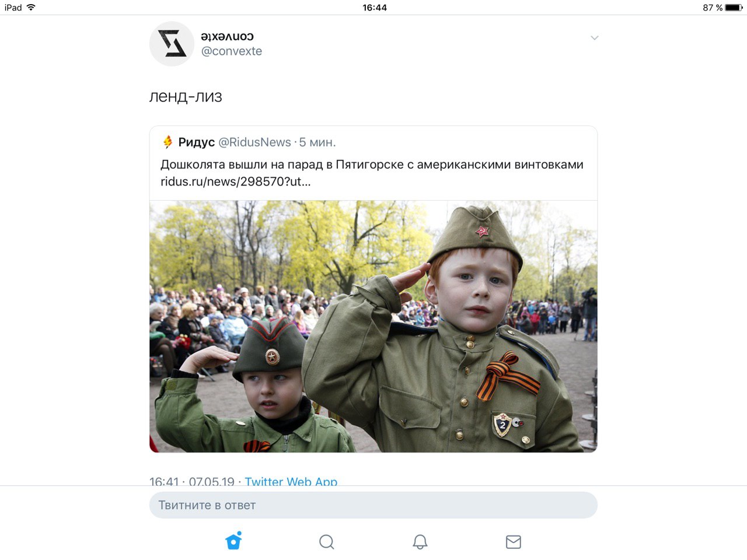Tap the upside-down convexte display name
The image size is (747, 560).
[x=228, y=36]
